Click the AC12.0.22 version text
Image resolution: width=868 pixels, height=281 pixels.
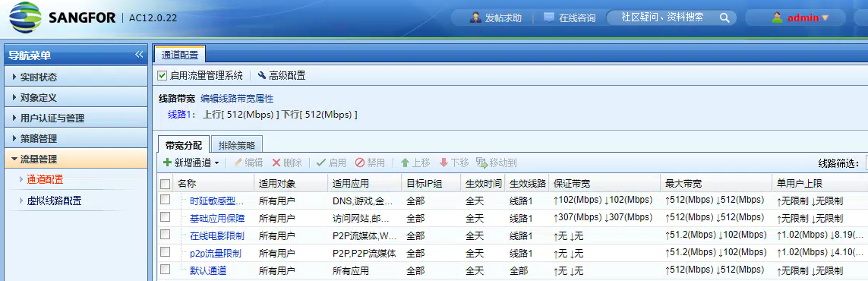(153, 17)
